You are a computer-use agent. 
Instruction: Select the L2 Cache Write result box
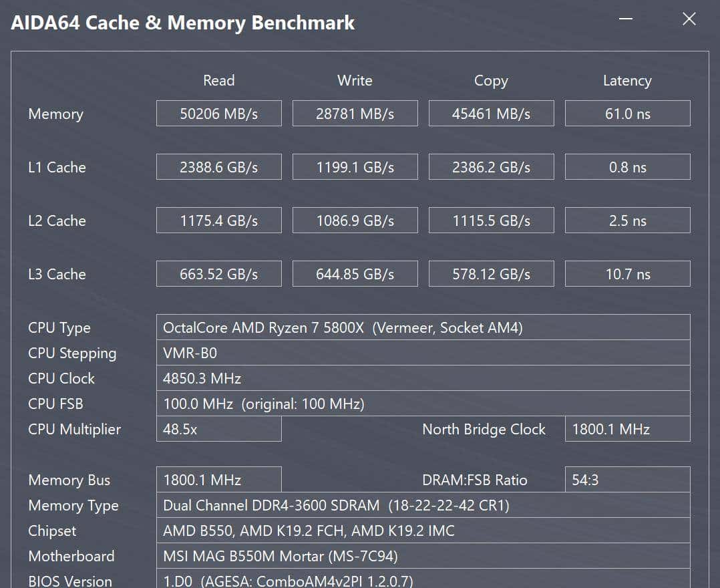click(355, 220)
